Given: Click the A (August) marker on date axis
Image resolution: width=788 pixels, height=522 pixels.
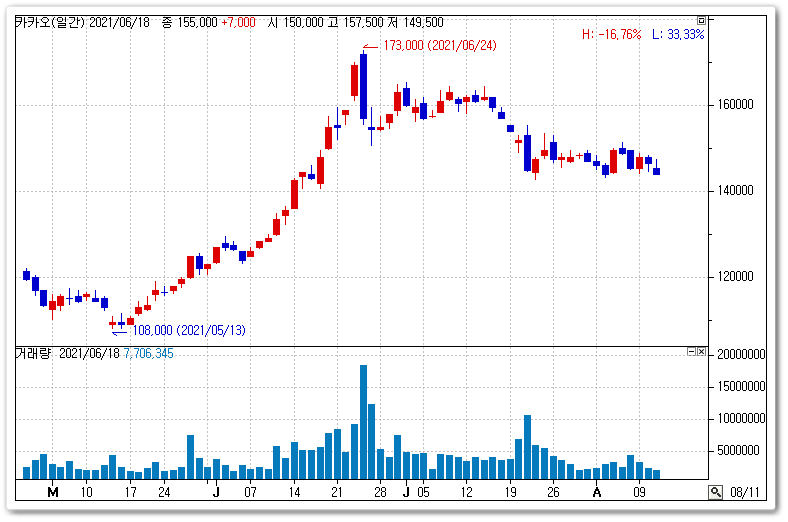Looking at the screenshot, I should [597, 492].
